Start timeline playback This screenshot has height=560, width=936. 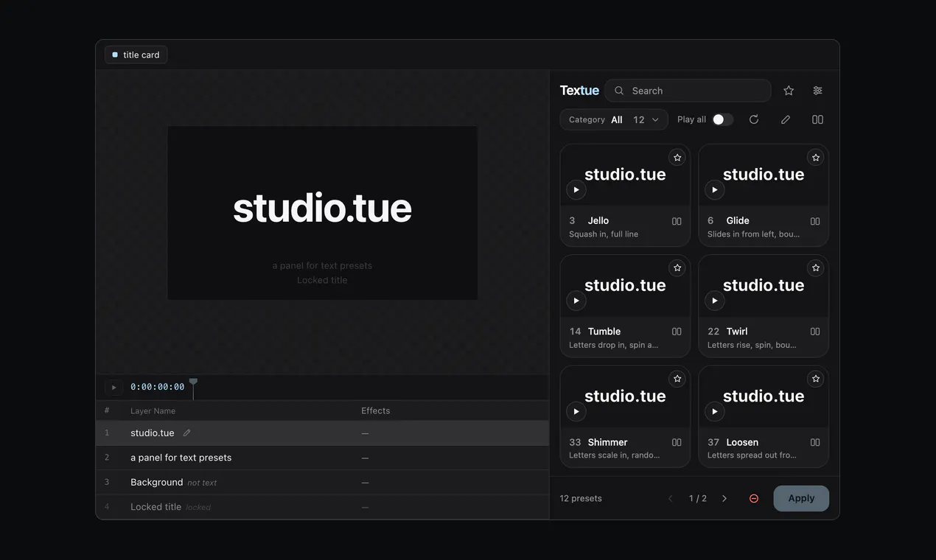tap(113, 387)
